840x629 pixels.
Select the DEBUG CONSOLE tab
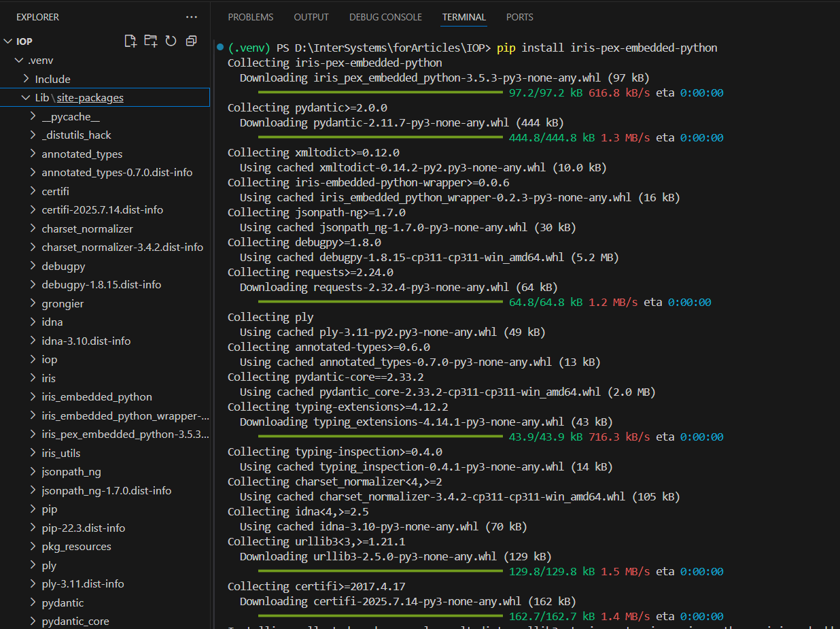pyautogui.click(x=385, y=17)
